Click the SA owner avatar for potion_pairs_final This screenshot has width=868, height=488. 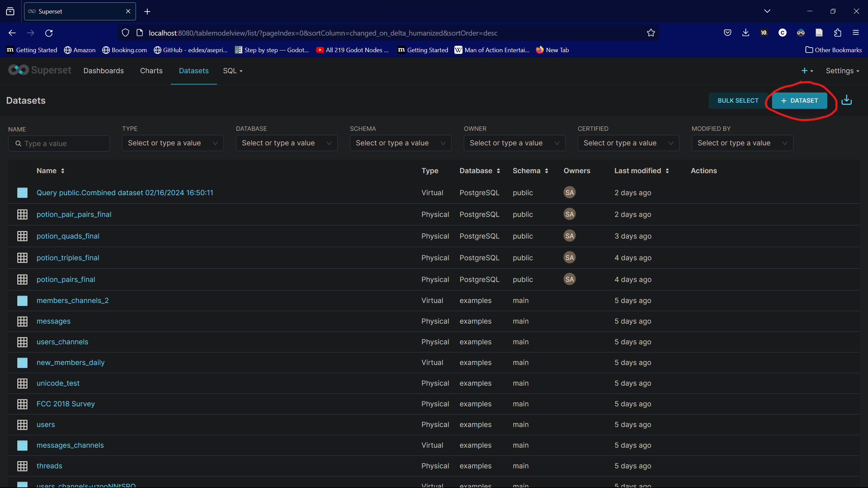[569, 279]
